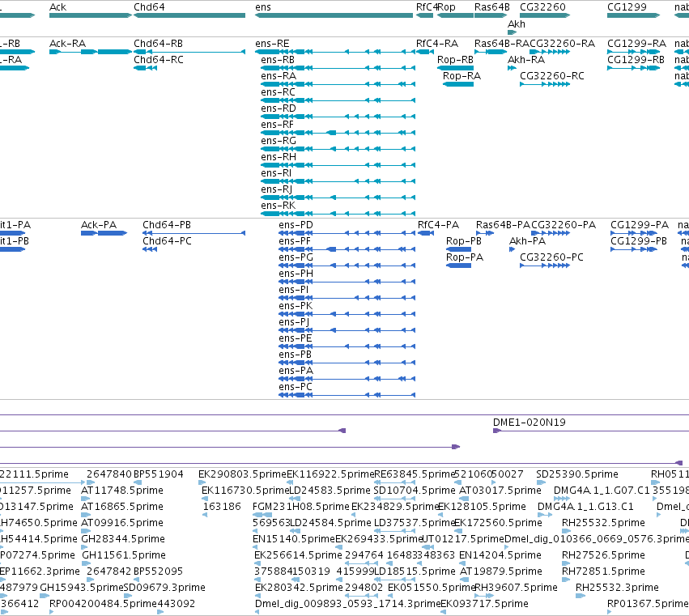Click the EK116922.5prime EST label
Image resolution: width=689 pixels, height=616 pixels.
click(330, 474)
